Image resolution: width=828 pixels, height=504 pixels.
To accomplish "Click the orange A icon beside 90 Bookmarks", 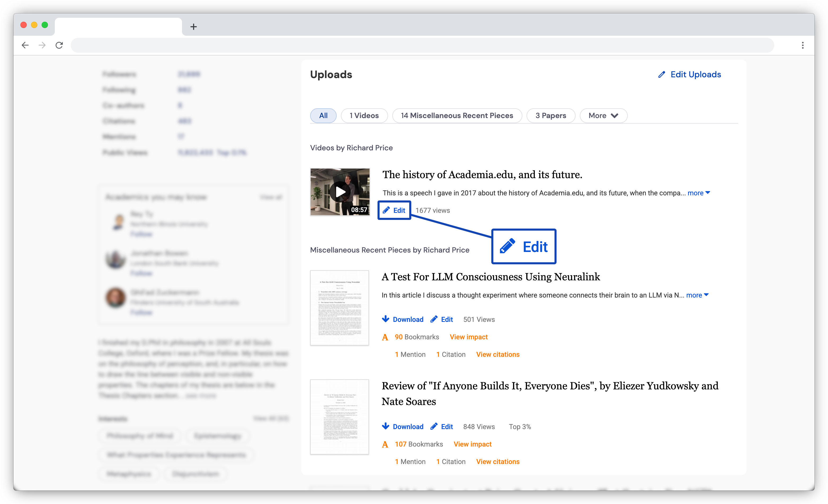I will point(385,337).
